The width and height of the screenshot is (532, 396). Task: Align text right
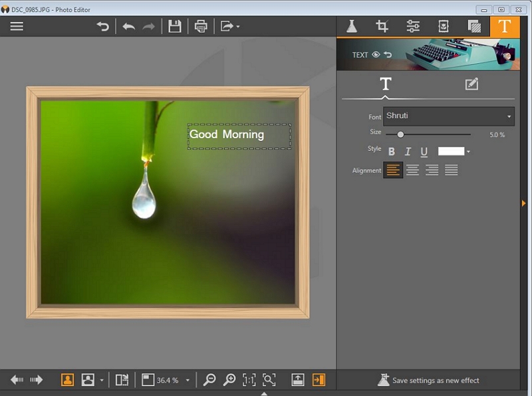pyautogui.click(x=432, y=169)
